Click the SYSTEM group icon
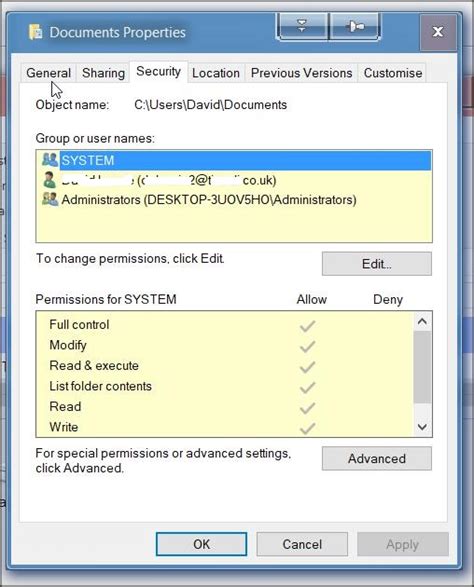 click(50, 160)
